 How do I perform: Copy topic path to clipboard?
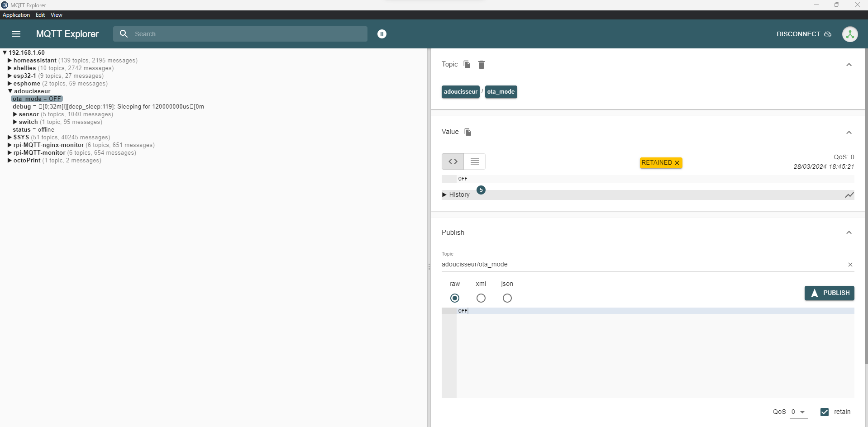(467, 64)
